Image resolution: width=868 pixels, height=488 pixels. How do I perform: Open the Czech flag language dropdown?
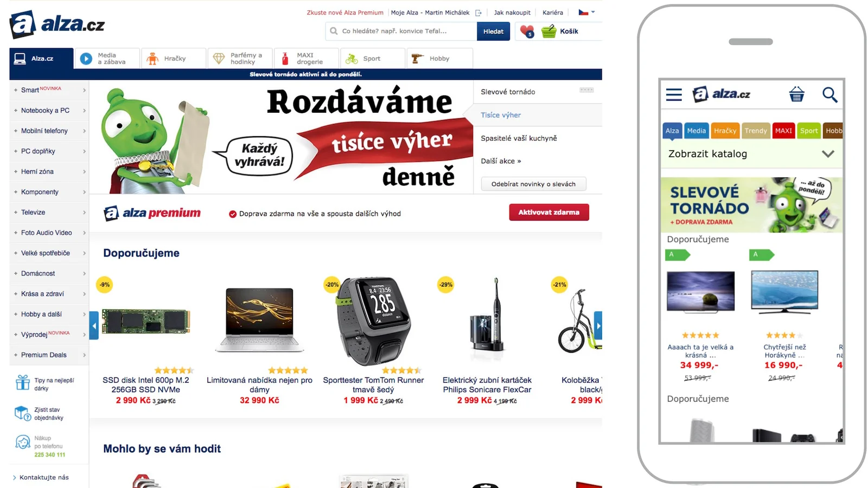tap(586, 12)
